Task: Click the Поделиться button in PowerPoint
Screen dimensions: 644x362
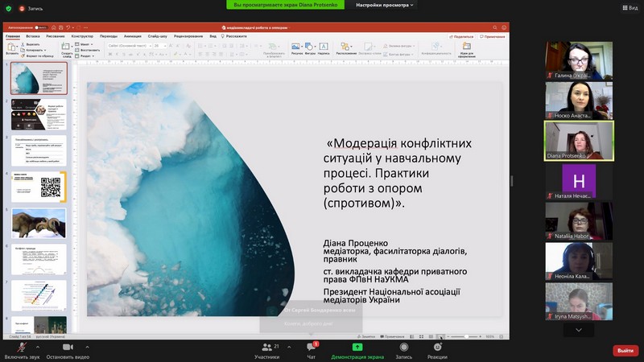Action: point(462,36)
